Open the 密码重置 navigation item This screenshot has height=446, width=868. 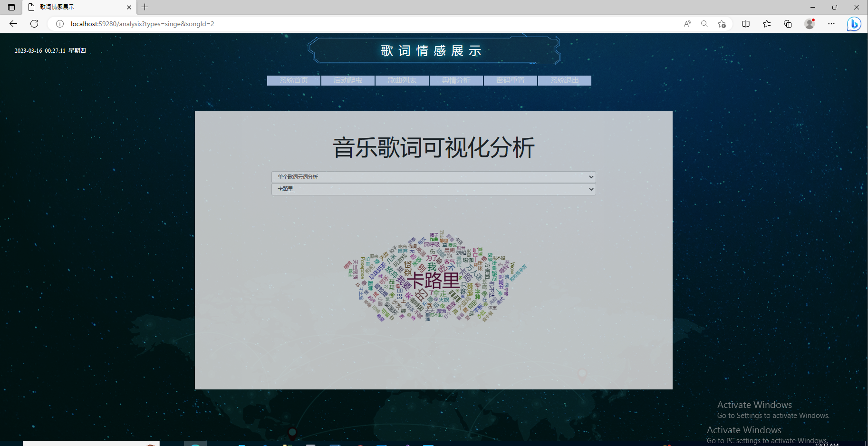511,80
